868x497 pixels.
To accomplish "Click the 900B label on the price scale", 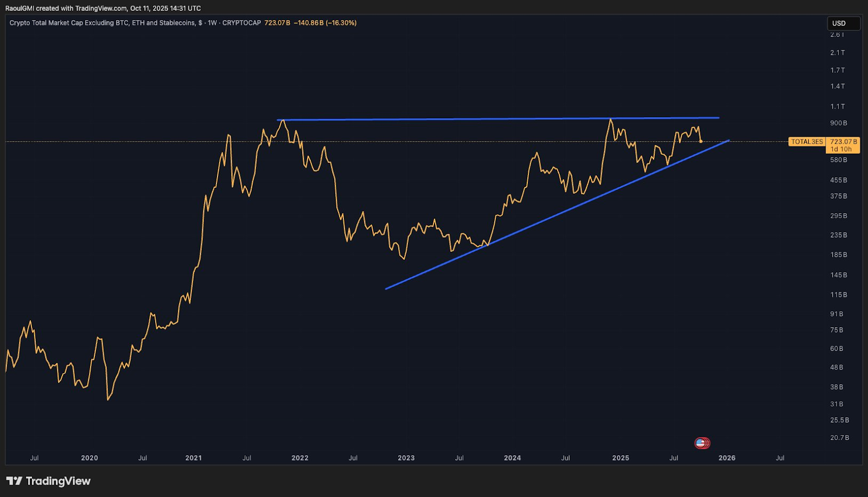I will pyautogui.click(x=838, y=123).
